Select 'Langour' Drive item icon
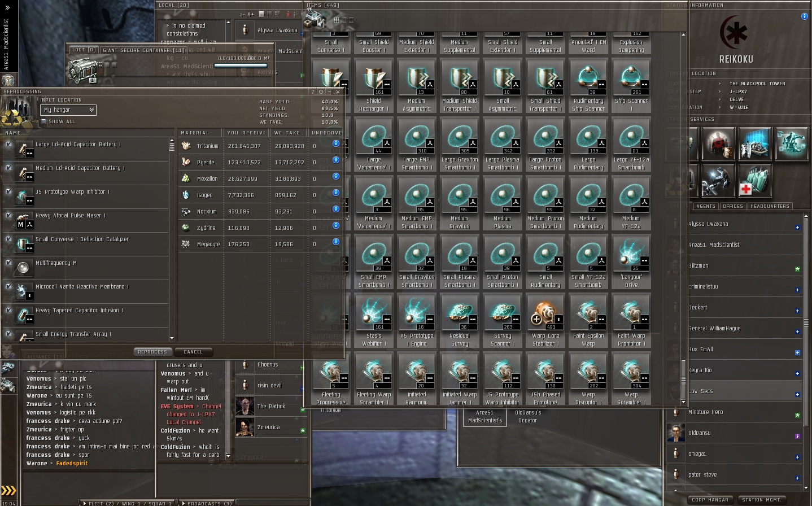This screenshot has width=812, height=506. (631, 254)
